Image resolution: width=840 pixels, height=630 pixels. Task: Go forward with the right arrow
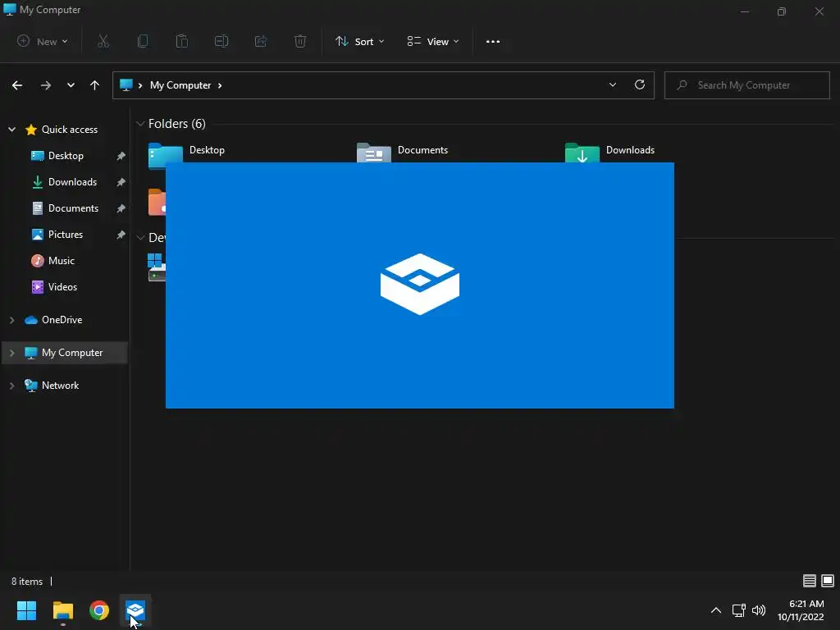(x=46, y=85)
